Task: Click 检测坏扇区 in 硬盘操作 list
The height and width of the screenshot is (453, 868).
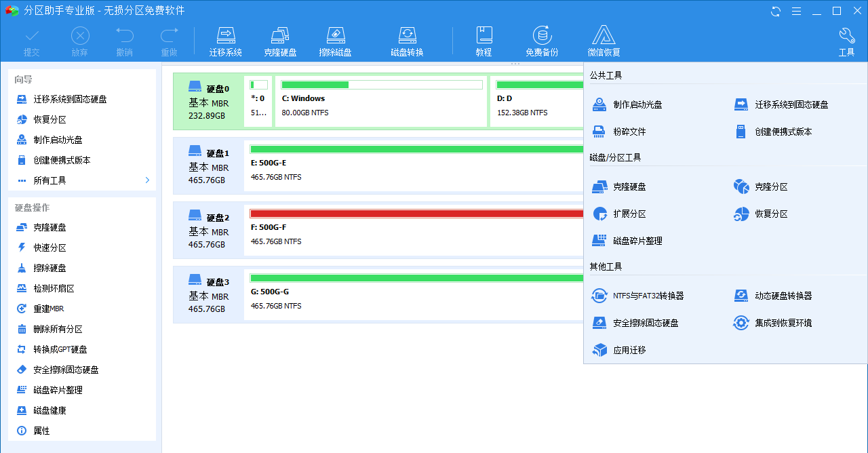Action: (54, 288)
